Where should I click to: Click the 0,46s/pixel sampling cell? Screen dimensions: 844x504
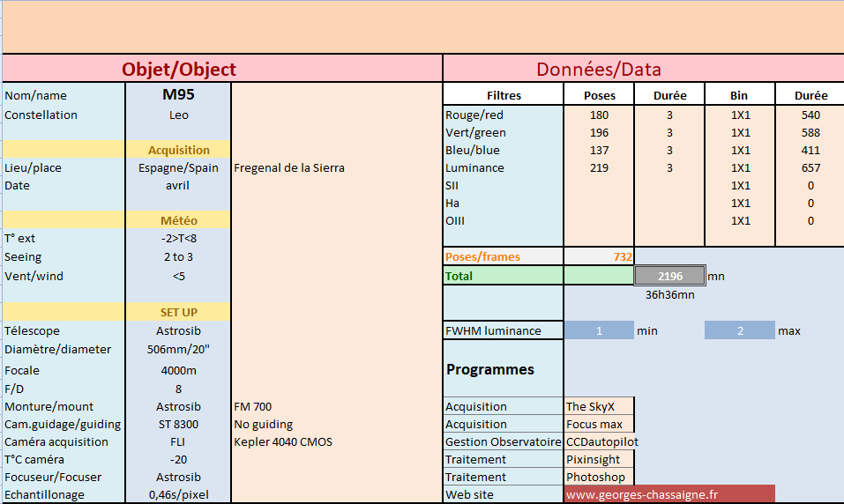click(178, 494)
